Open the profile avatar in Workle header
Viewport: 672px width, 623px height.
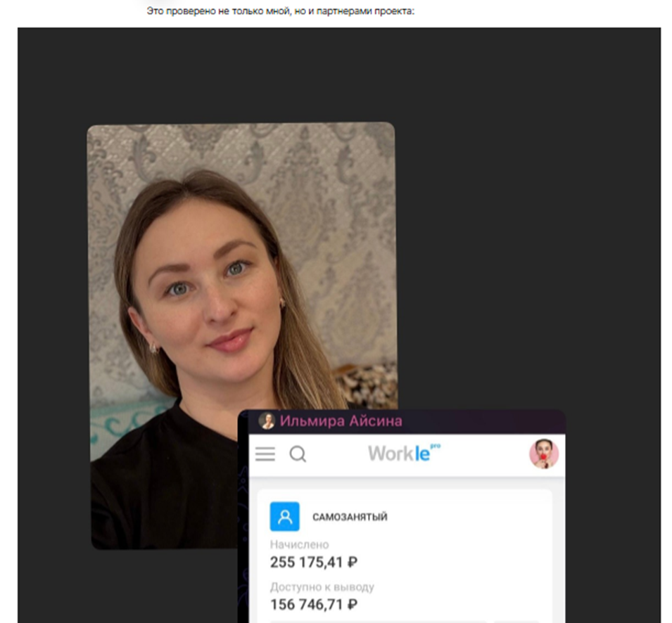click(x=544, y=454)
